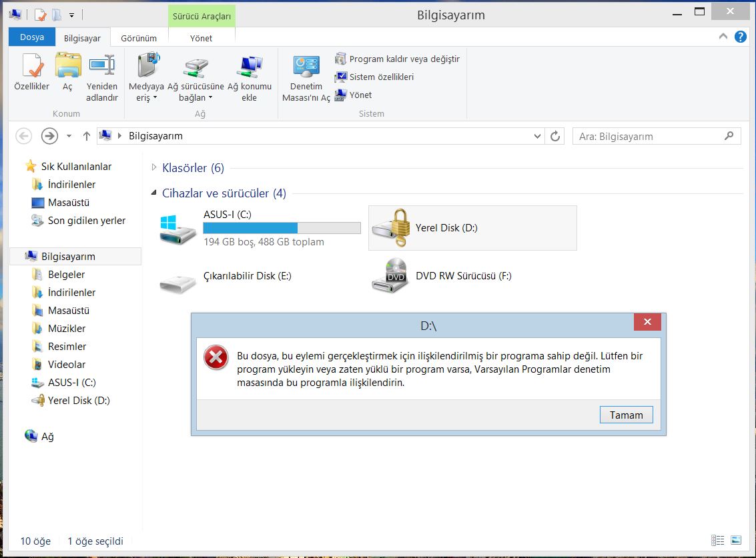Open Ağ sürücüsüne bağlan dropdown arrow
Image resolution: width=756 pixels, height=558 pixels.
point(211,98)
